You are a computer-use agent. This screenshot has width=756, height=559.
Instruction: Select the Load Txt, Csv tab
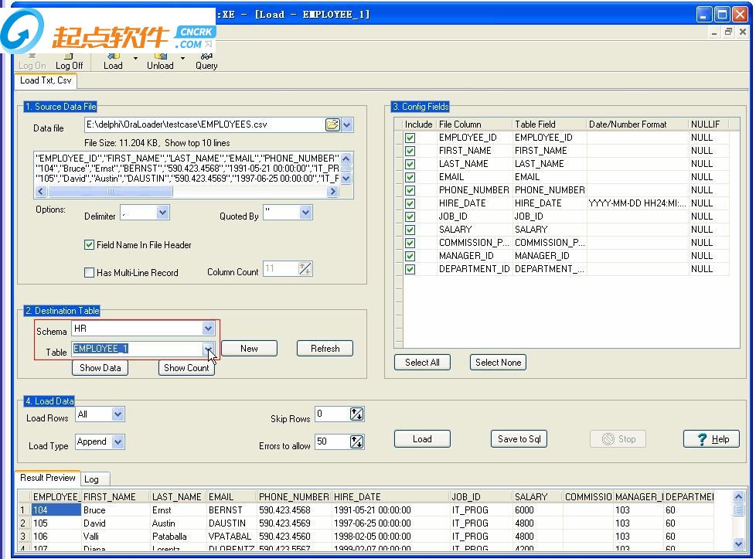tap(46, 80)
